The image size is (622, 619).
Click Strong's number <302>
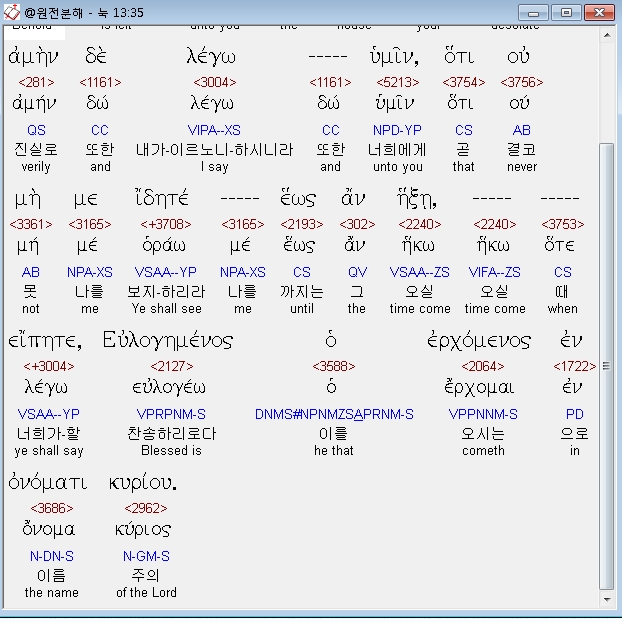click(357, 224)
